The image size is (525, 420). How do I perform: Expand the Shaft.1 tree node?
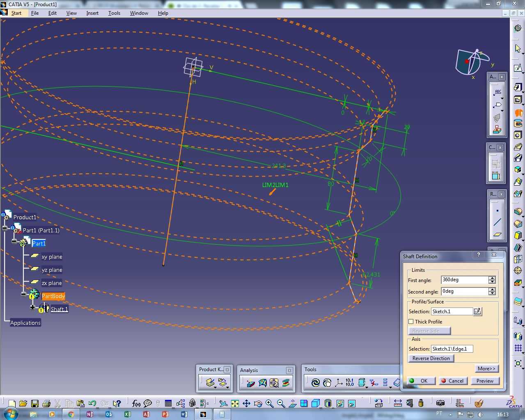click(x=32, y=307)
